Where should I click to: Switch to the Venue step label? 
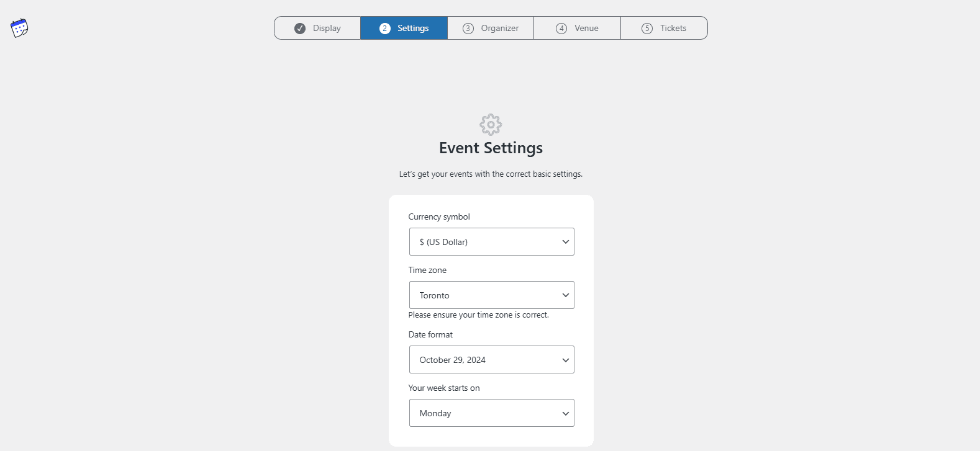[x=586, y=29]
